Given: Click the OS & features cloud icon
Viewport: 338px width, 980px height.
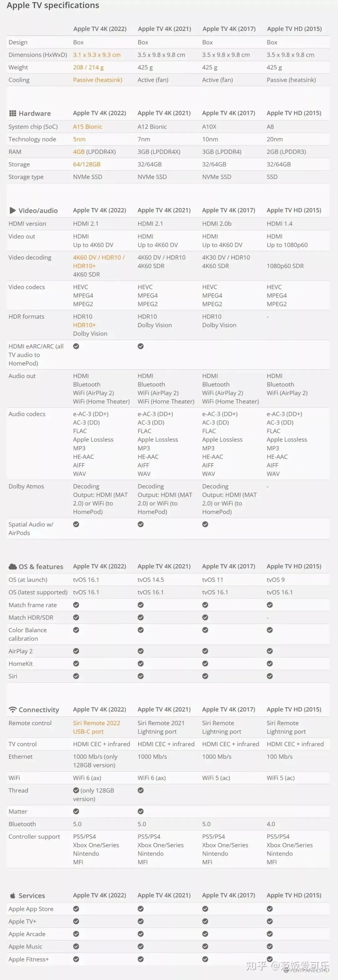Looking at the screenshot, I should pos(13,567).
